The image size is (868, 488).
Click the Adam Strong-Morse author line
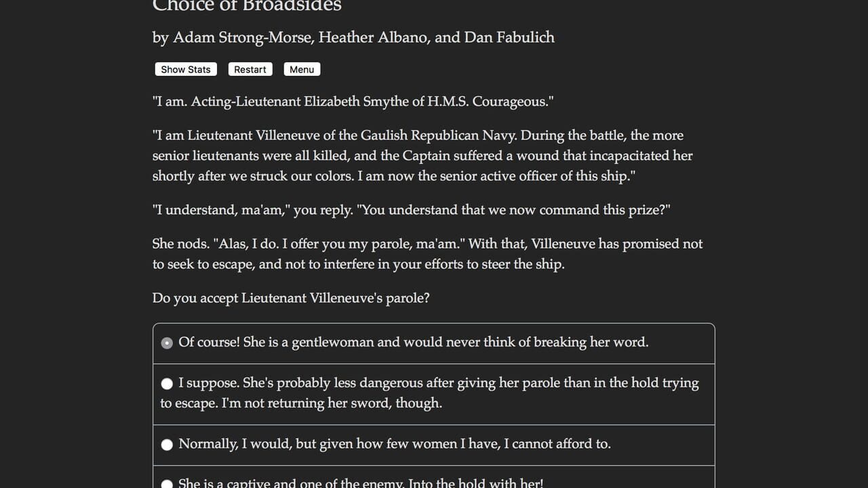353,37
